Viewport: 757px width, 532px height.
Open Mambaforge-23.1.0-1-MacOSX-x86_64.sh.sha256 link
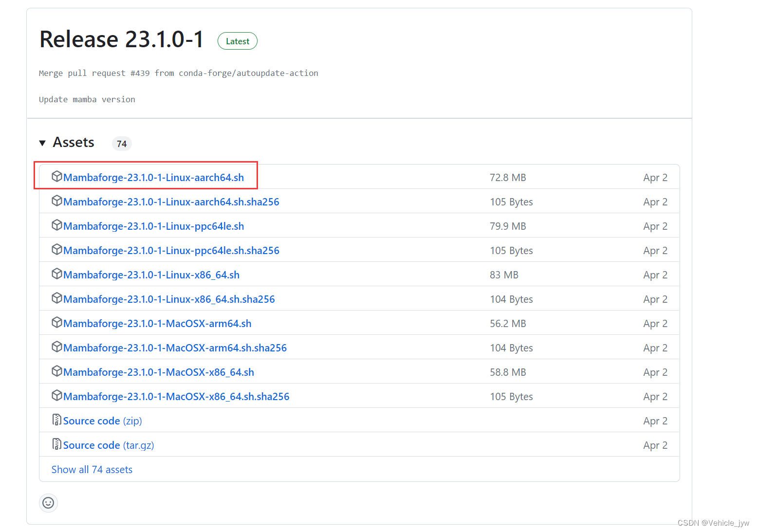(176, 397)
